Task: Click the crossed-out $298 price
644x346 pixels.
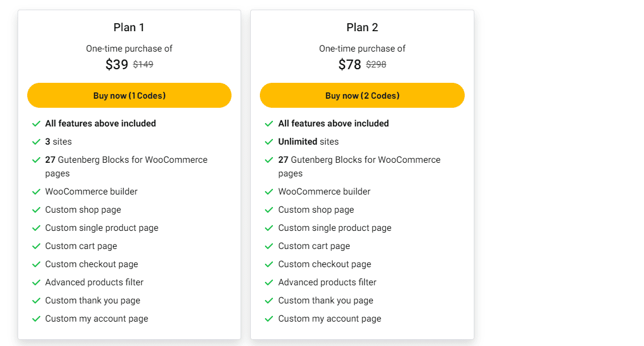Action: 377,64
